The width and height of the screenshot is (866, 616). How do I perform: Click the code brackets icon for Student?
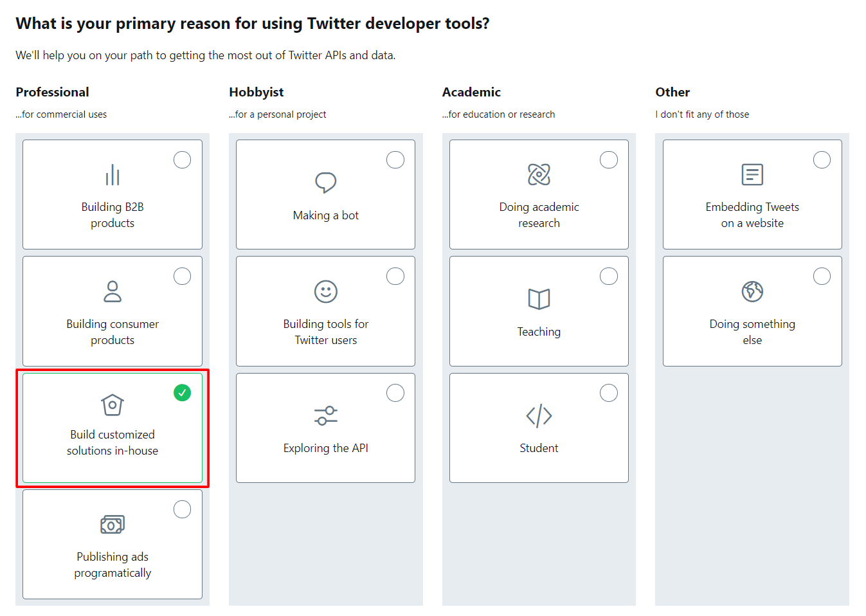539,415
